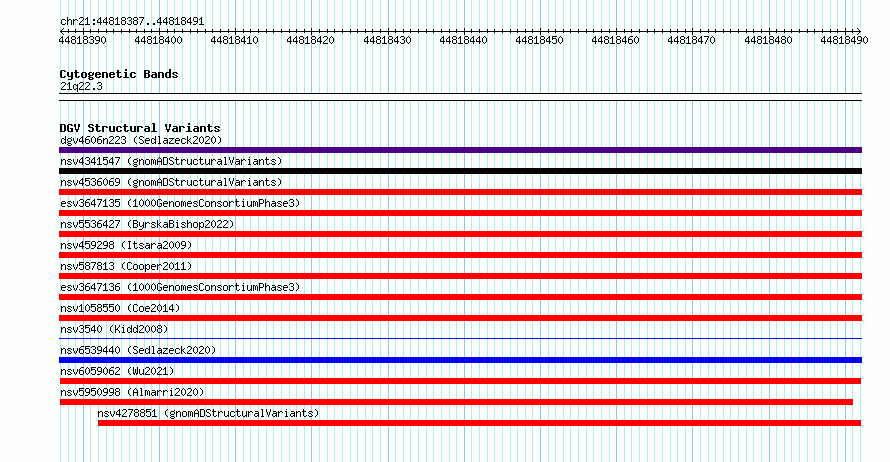The image size is (890, 462).
Task: Click the blue nsv6539440 variant bar
Action: [460, 360]
